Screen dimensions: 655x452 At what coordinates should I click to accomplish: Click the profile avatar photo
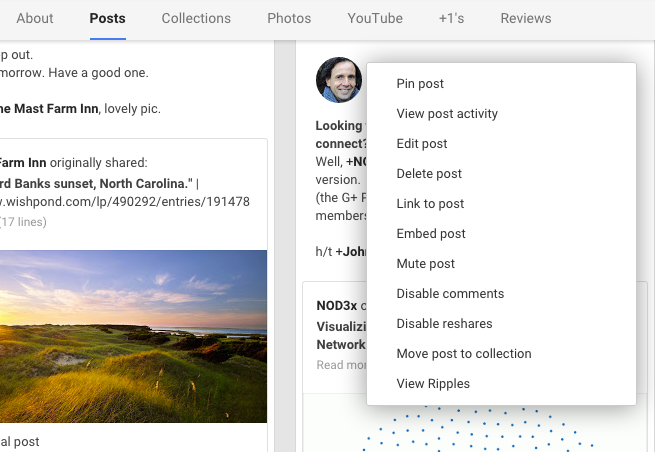[339, 80]
